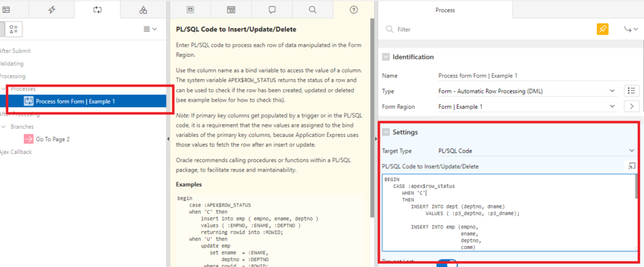The image size is (644, 267).
Task: Open the Rendering tree tab icon
Action: point(6,10)
